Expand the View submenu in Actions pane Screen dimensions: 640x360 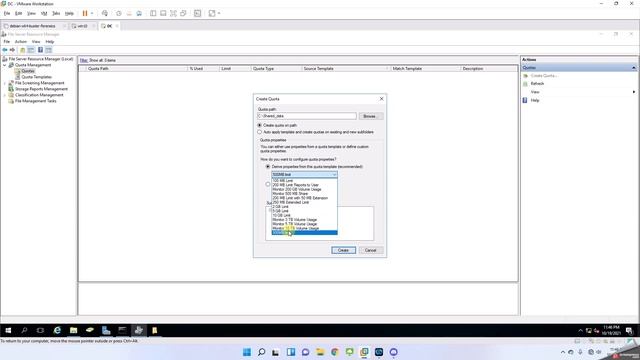[x=633, y=92]
